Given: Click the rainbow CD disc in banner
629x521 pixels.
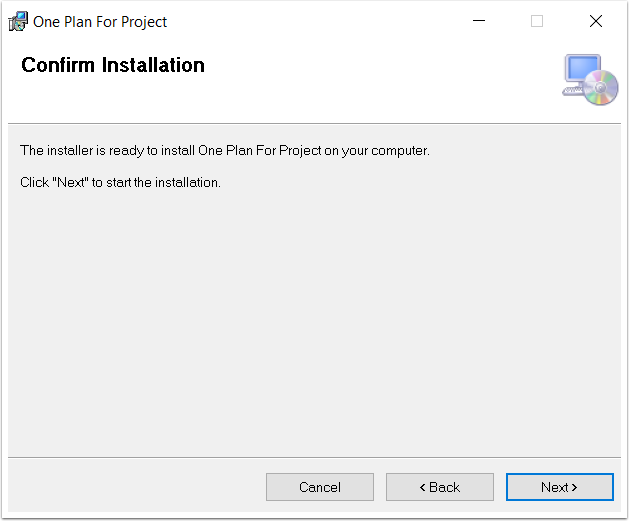Looking at the screenshot, I should (601, 87).
